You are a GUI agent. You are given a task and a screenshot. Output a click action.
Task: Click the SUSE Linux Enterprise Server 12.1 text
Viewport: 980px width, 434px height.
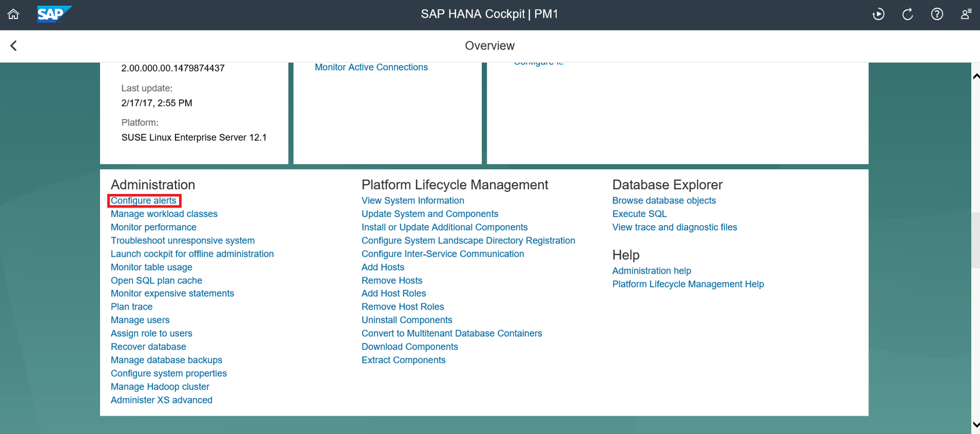click(194, 137)
